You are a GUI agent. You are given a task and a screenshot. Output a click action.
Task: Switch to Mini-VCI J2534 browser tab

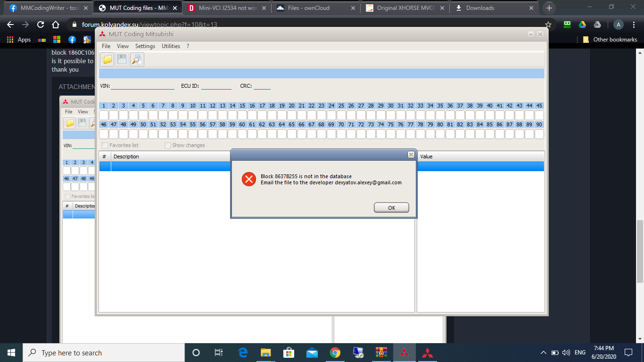click(227, 8)
